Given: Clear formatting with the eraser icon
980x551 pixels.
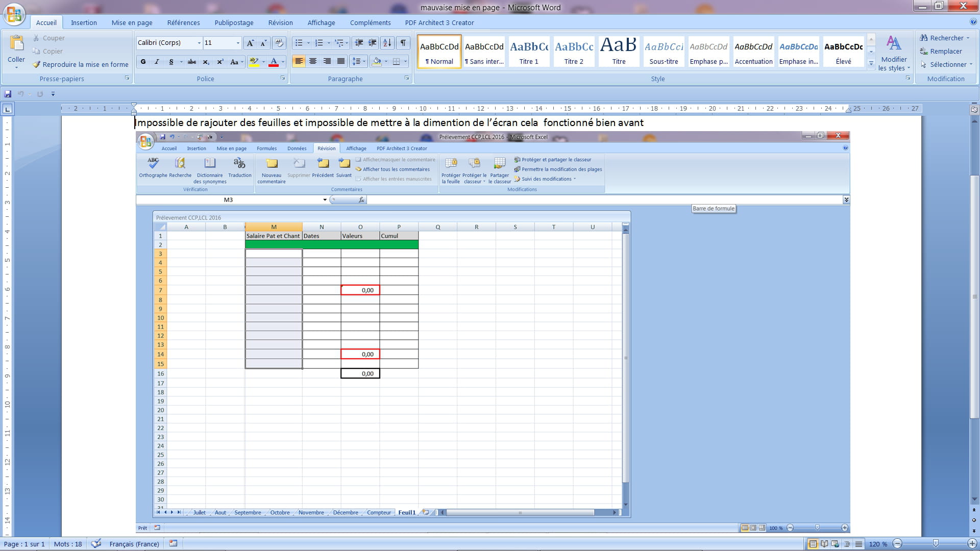Looking at the screenshot, I should [279, 43].
